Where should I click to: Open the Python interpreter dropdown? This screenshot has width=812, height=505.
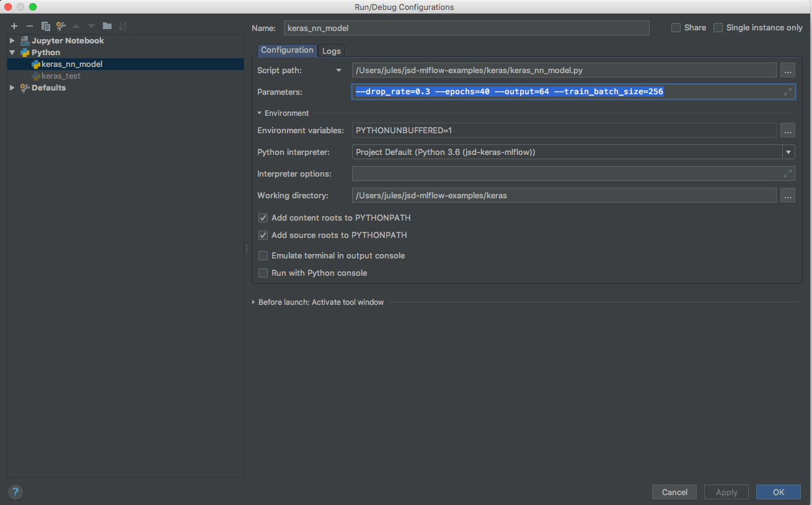[788, 152]
